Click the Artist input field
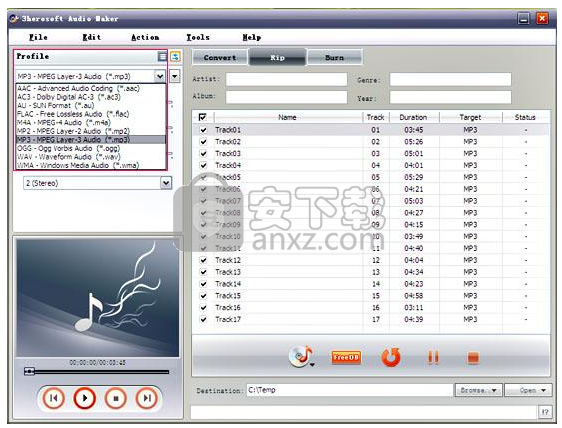Image resolution: width=562 pixels, height=428 pixels. click(x=286, y=79)
